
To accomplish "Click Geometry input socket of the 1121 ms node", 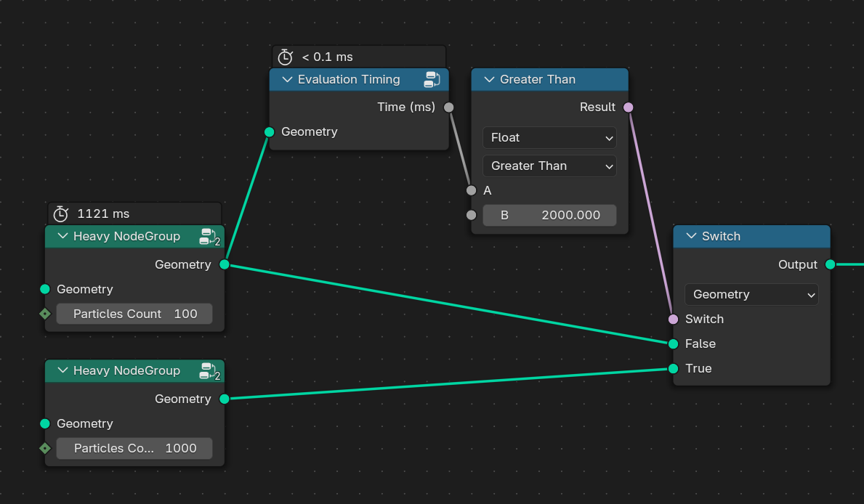I will click(45, 289).
